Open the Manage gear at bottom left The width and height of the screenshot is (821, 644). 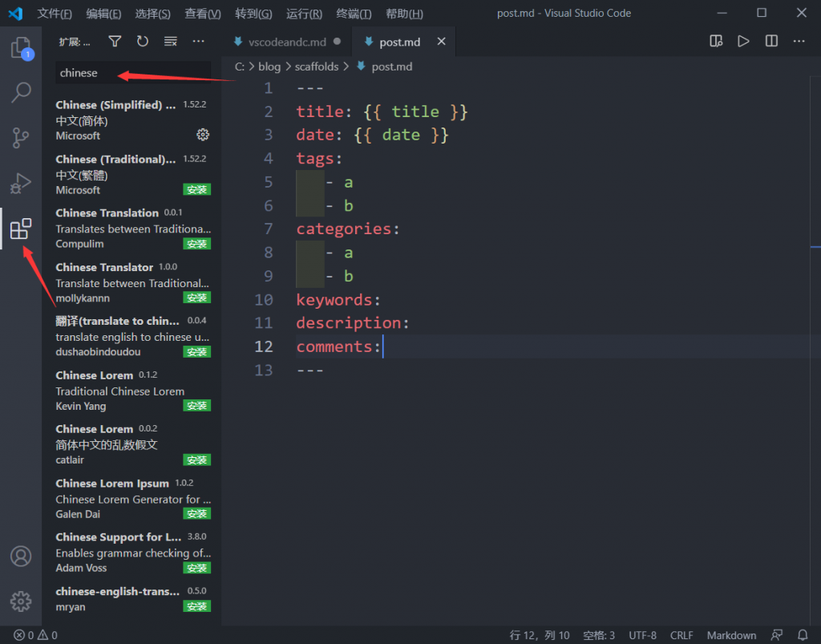[x=20, y=601]
